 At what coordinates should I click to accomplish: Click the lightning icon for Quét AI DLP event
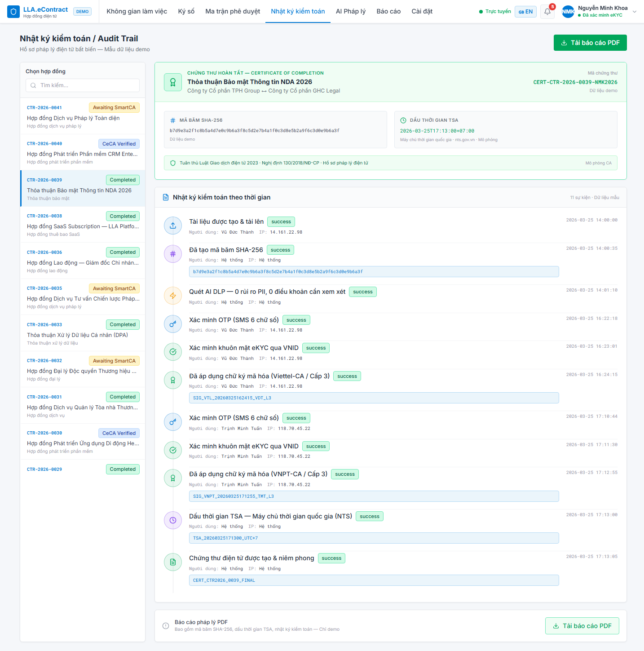[x=173, y=296]
